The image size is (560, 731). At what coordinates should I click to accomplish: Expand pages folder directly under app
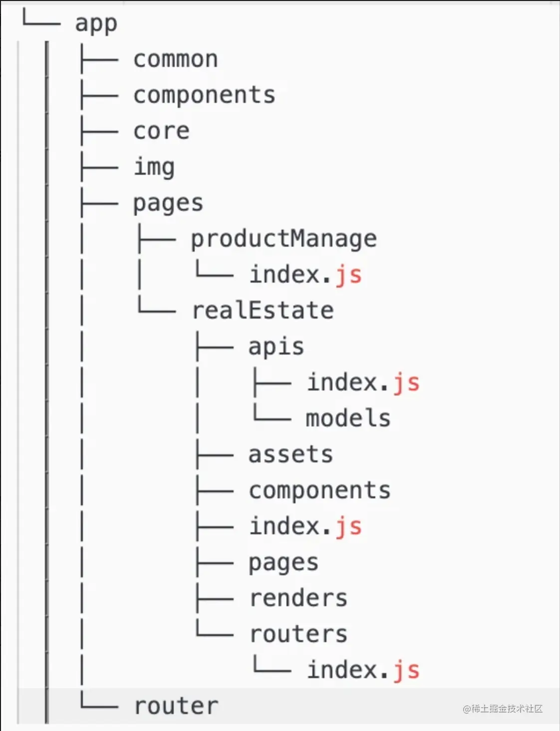click(x=168, y=203)
